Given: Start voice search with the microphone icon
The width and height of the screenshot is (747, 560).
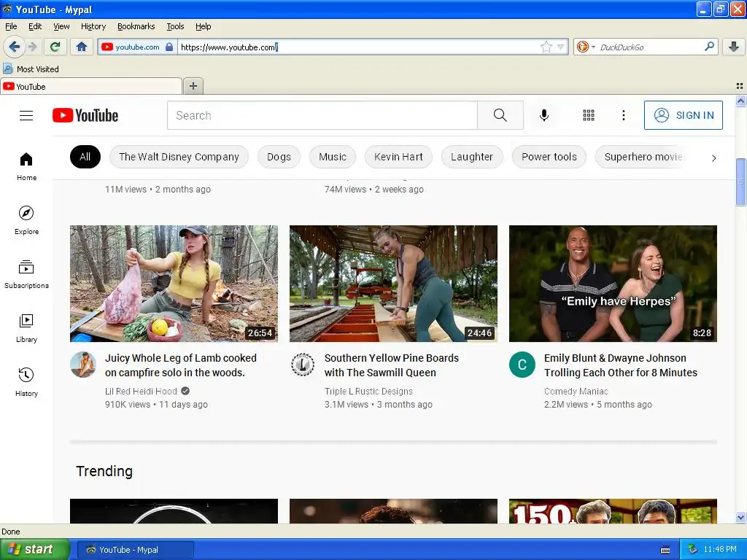Looking at the screenshot, I should [x=544, y=115].
